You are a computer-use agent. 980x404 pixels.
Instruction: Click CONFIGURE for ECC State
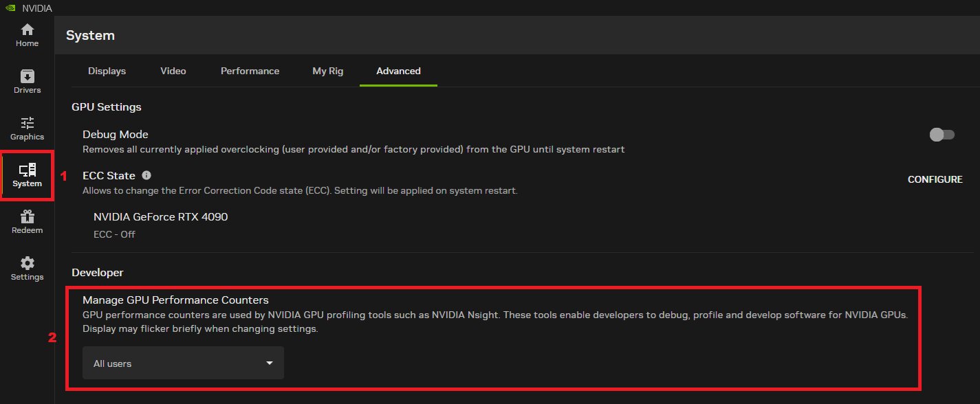coord(935,179)
